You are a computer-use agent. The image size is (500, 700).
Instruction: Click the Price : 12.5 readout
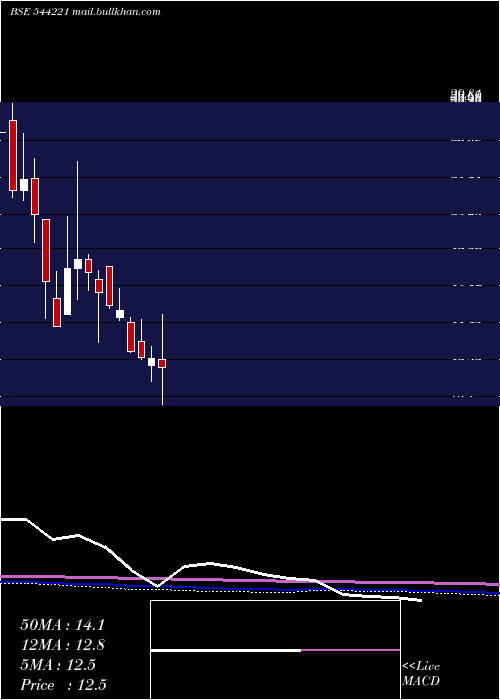pos(63,684)
